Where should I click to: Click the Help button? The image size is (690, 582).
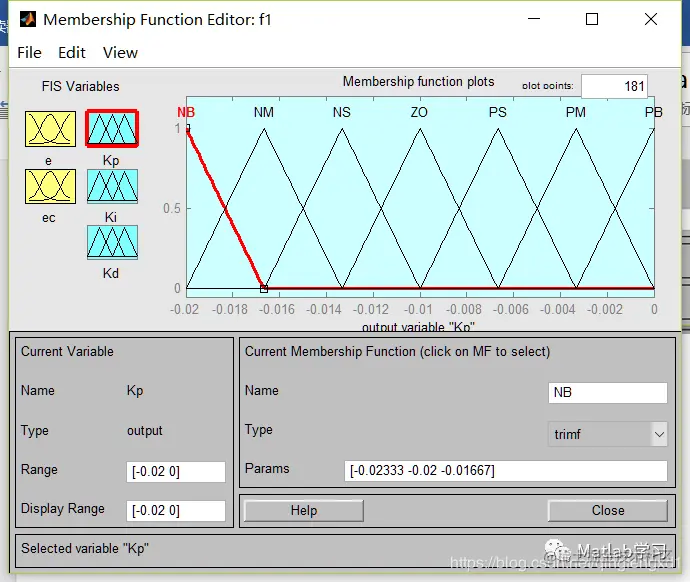click(x=304, y=510)
